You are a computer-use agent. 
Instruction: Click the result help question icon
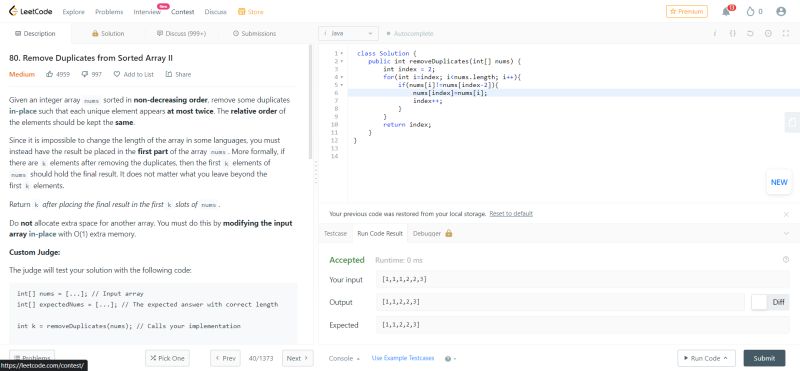[x=786, y=260]
